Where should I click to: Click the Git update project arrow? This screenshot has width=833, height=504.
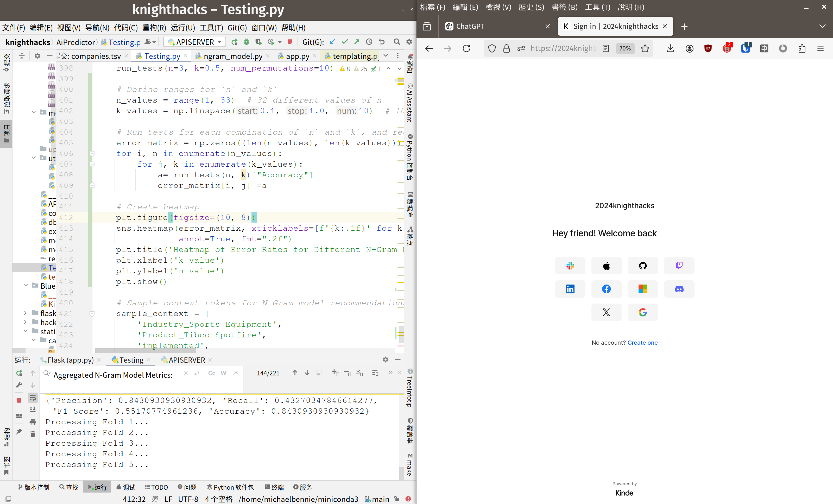click(x=333, y=42)
